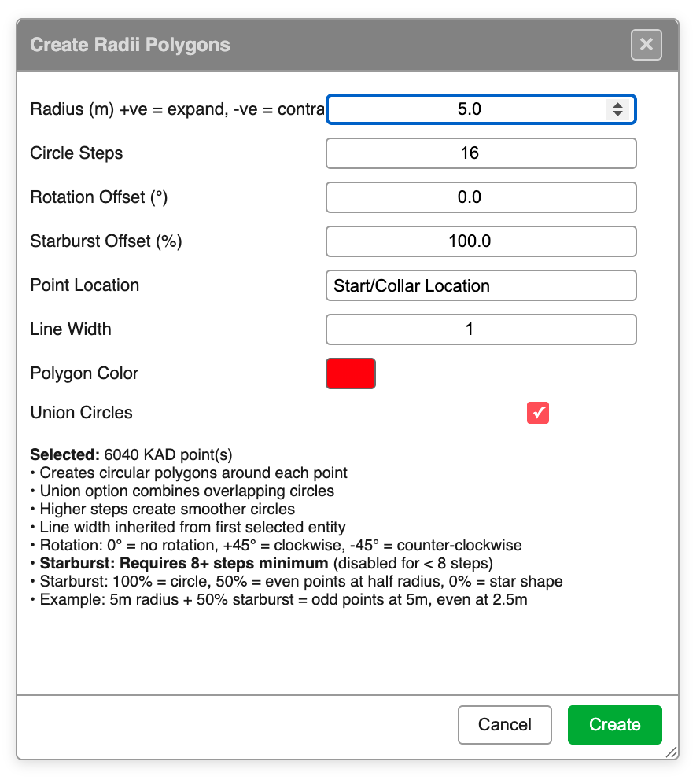
Task: Change Start/Collar Location selection
Action: [481, 285]
